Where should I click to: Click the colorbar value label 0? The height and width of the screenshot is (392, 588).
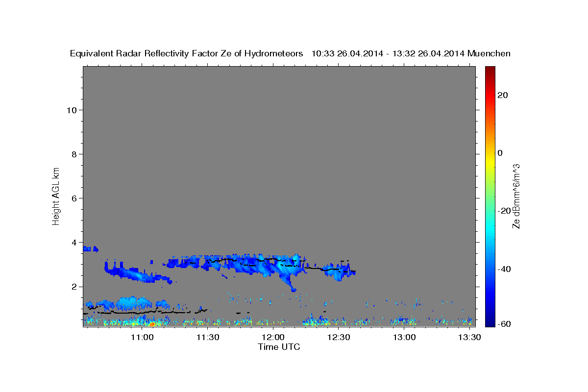point(500,153)
